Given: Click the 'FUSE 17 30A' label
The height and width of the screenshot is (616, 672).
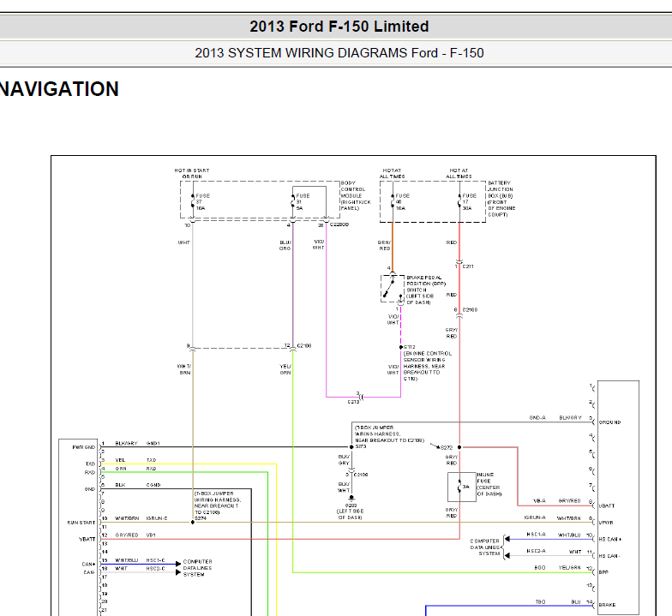Looking at the screenshot, I should pos(469,202).
